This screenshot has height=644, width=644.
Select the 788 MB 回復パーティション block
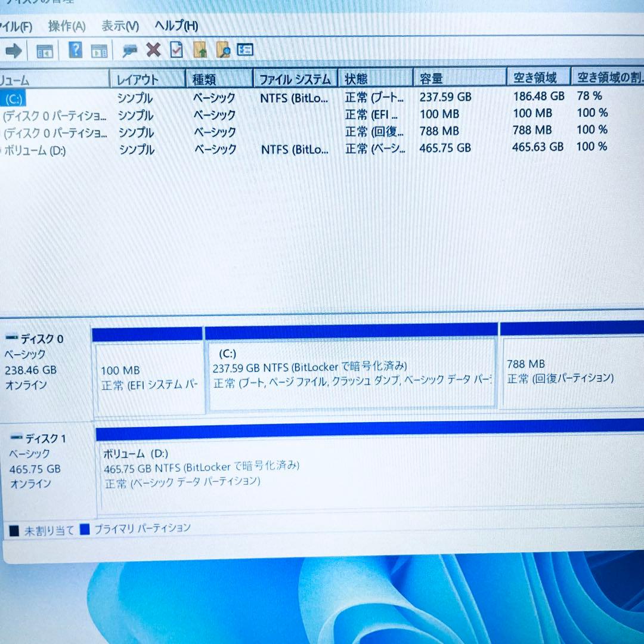click(x=569, y=370)
